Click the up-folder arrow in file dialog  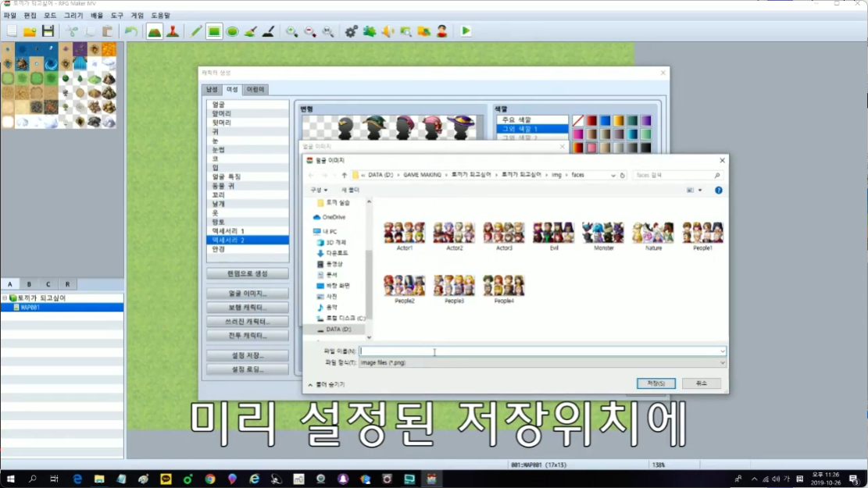[344, 175]
